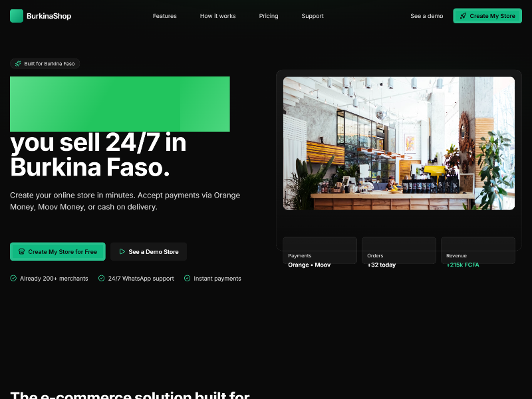Open the Support page
The image size is (532, 399).
tap(313, 16)
